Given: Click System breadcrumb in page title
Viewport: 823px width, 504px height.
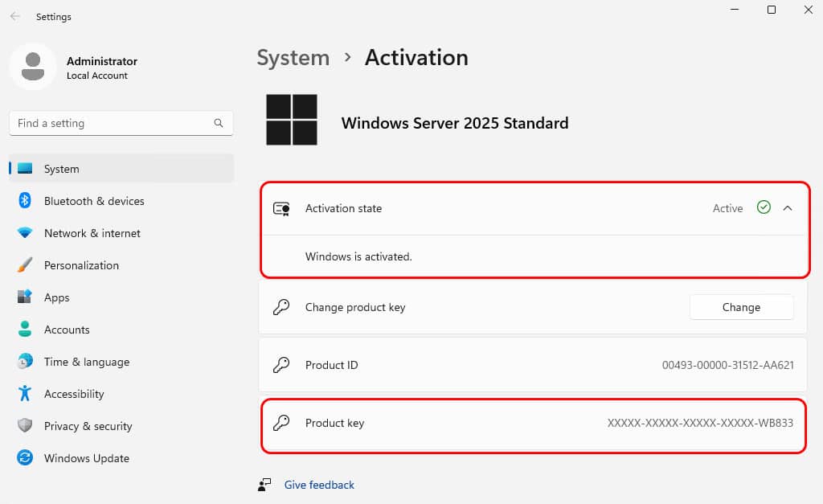Looking at the screenshot, I should [293, 58].
